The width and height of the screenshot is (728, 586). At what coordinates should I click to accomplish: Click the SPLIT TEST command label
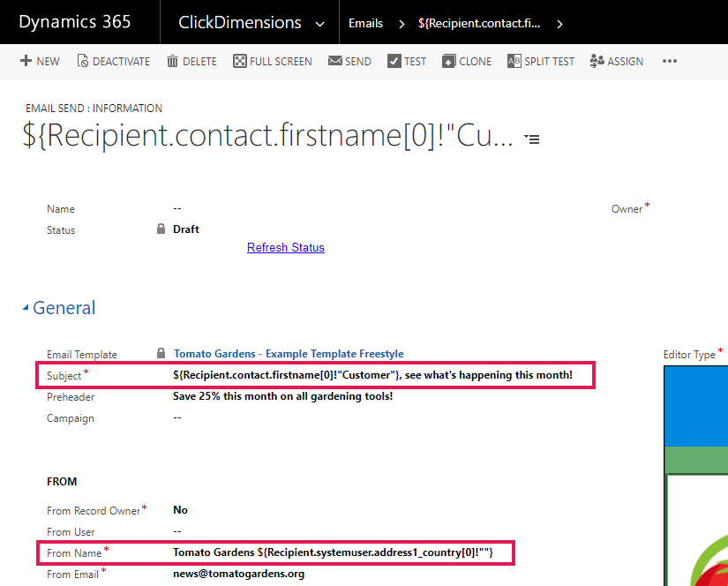point(549,61)
